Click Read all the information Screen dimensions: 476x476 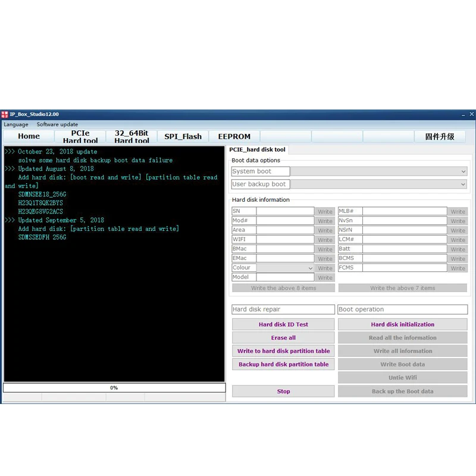pyautogui.click(x=403, y=338)
